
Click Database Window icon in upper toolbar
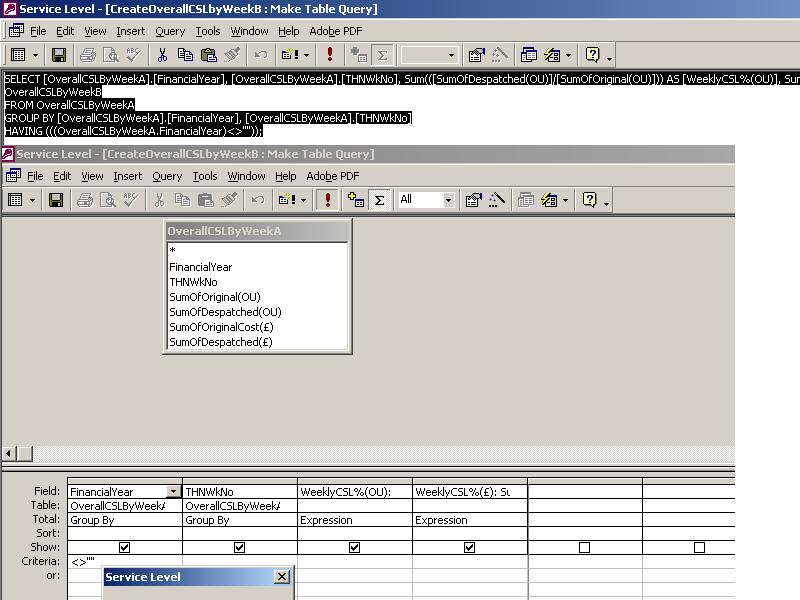tap(529, 55)
